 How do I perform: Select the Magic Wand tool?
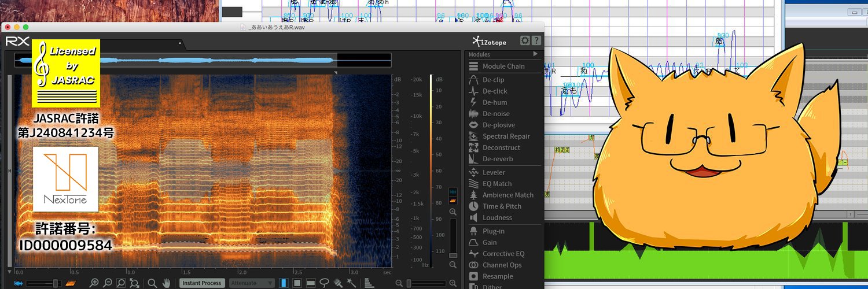(x=351, y=283)
